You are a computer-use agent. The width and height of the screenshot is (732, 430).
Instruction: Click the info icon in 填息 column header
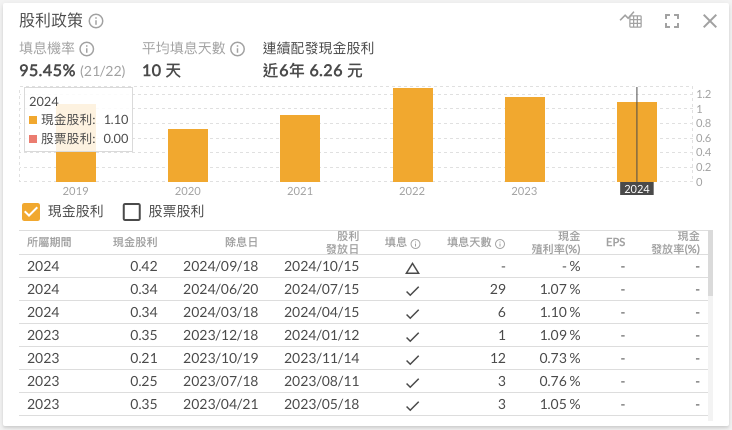coord(415,243)
